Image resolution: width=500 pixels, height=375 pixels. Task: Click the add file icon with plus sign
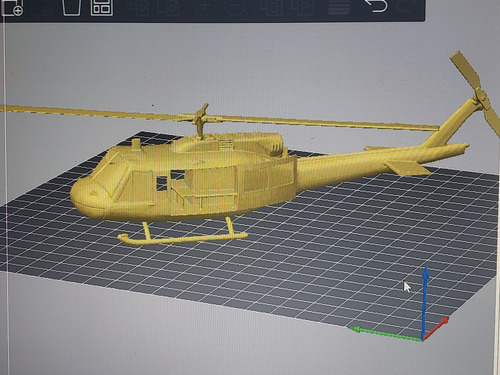pos(12,7)
